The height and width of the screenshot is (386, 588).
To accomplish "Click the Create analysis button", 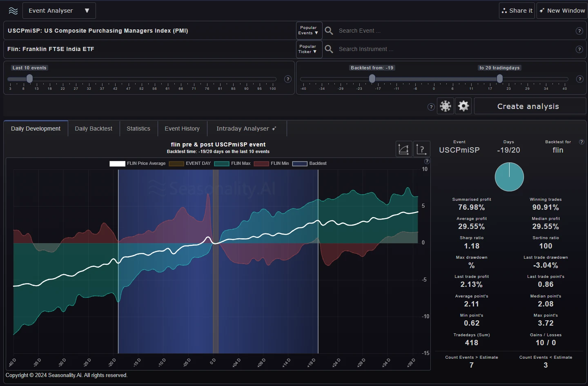I will click(528, 106).
